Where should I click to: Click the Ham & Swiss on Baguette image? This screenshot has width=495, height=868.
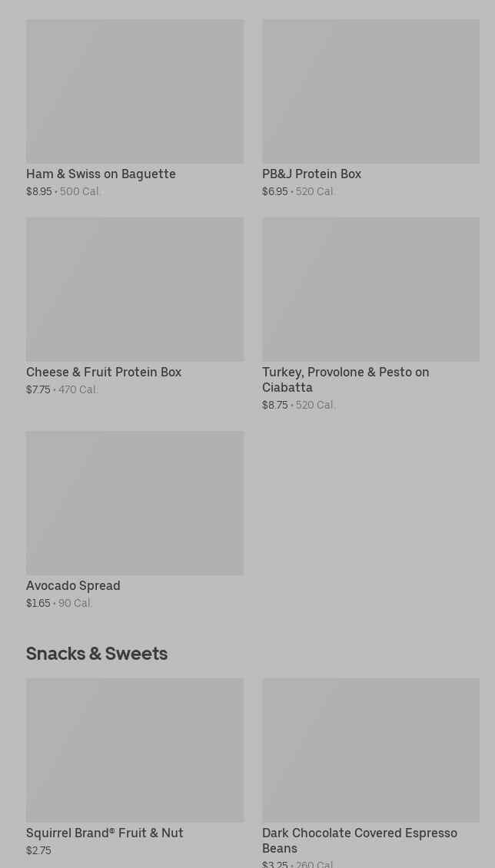click(x=135, y=91)
